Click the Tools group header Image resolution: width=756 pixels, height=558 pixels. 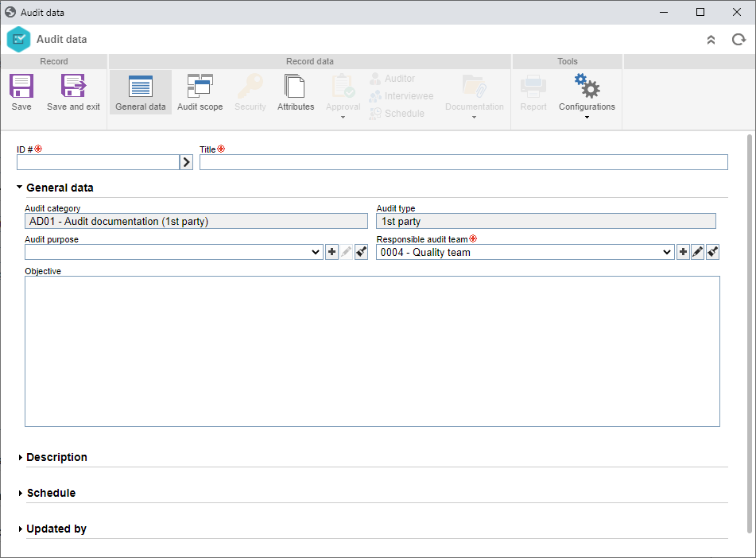pyautogui.click(x=568, y=61)
